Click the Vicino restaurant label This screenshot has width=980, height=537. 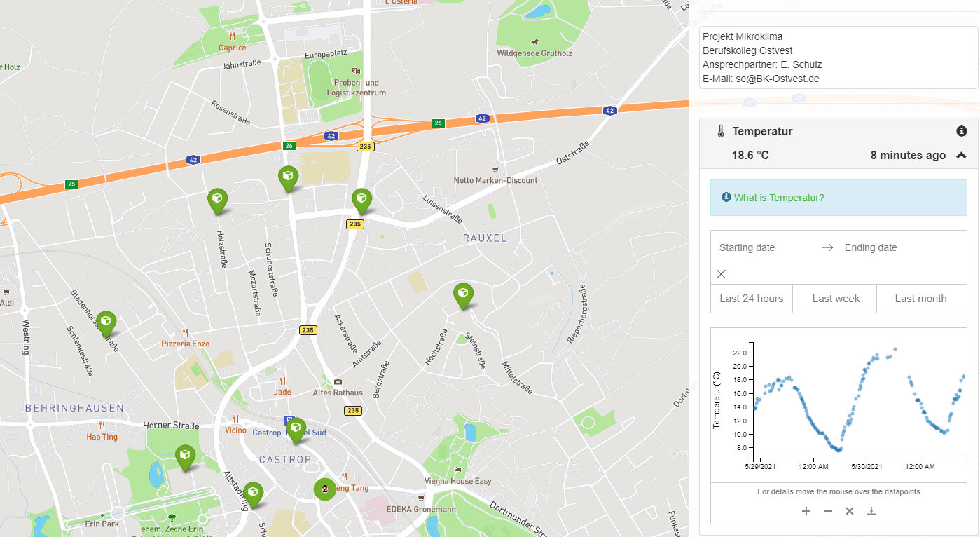point(235,430)
